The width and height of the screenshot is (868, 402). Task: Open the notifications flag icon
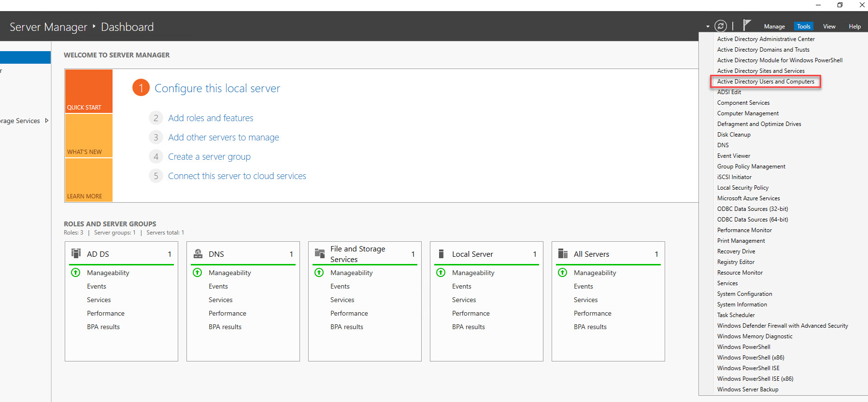[x=747, y=25]
